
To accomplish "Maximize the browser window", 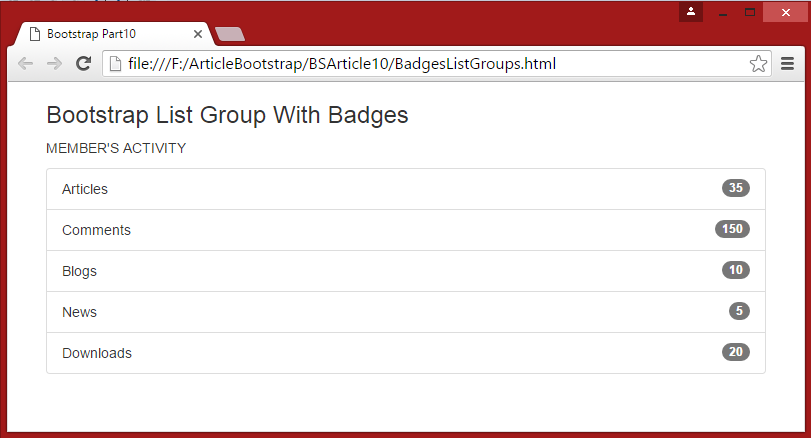I will point(749,12).
